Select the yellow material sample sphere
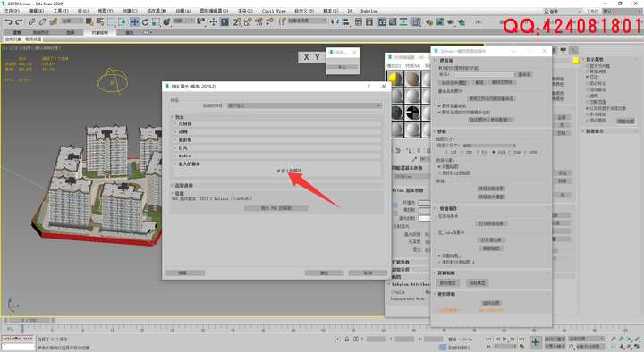Screen dimensions: 644x352 395,79
